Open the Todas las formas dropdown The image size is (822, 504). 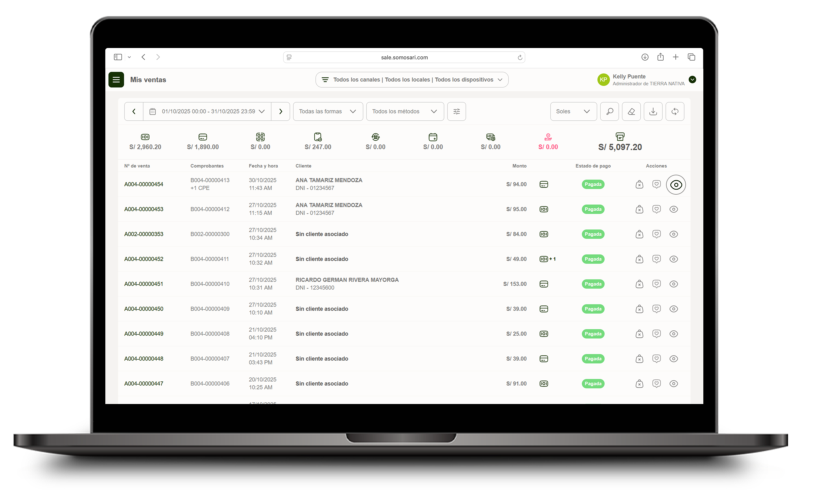click(x=328, y=111)
